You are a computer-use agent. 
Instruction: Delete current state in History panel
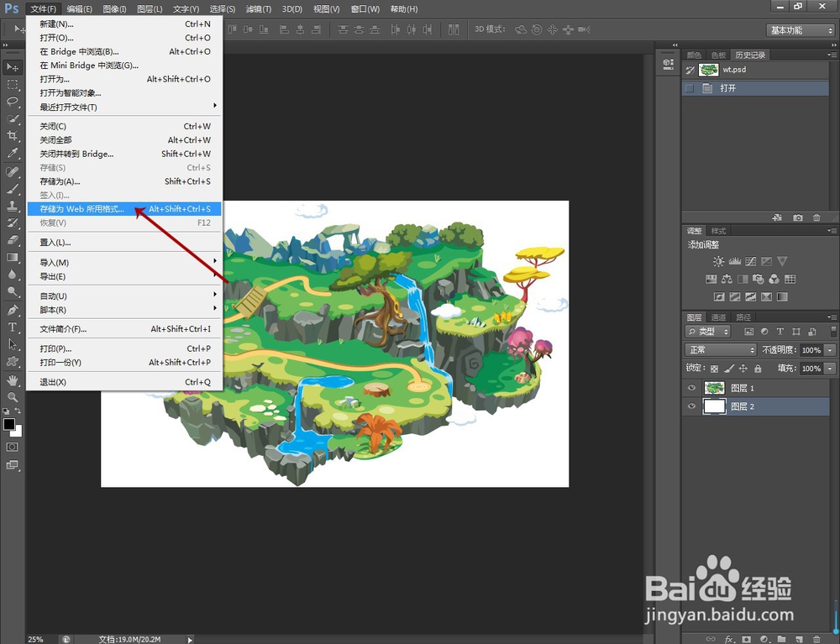[x=816, y=217]
